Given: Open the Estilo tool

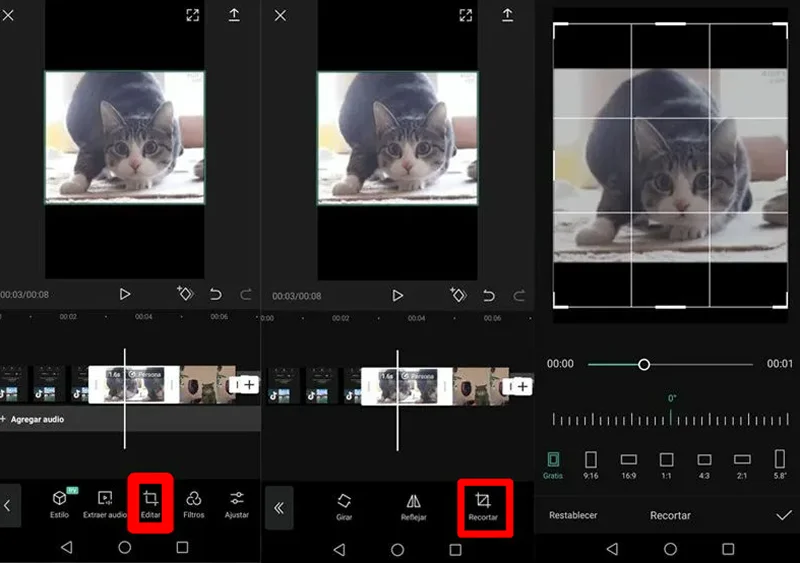Looking at the screenshot, I should (60, 504).
